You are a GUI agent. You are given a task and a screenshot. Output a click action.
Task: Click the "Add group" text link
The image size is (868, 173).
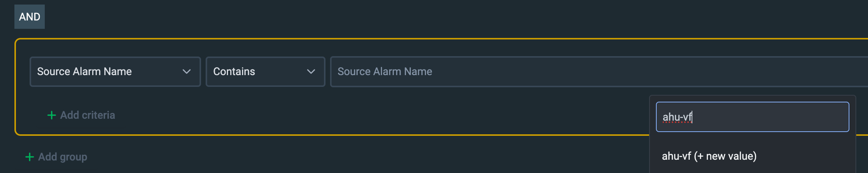63,157
